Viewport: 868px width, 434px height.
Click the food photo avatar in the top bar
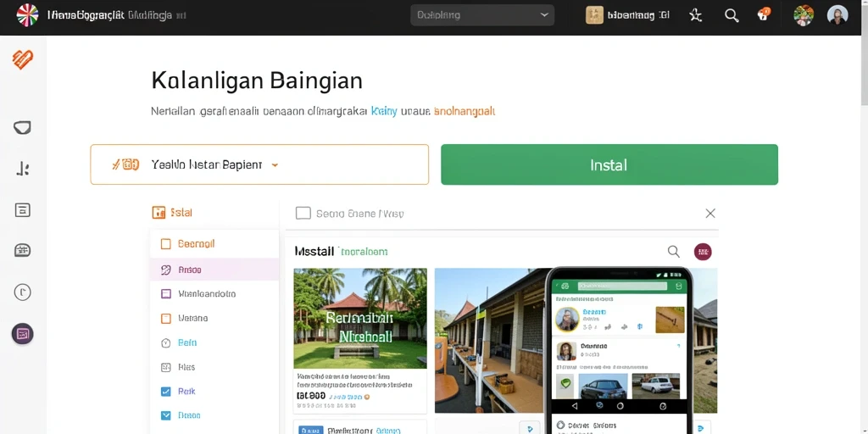click(804, 15)
